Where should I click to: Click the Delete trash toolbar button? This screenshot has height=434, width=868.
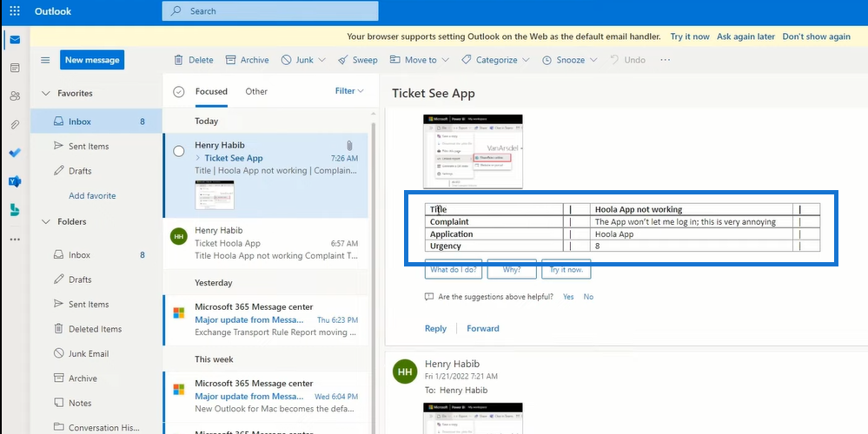point(193,60)
